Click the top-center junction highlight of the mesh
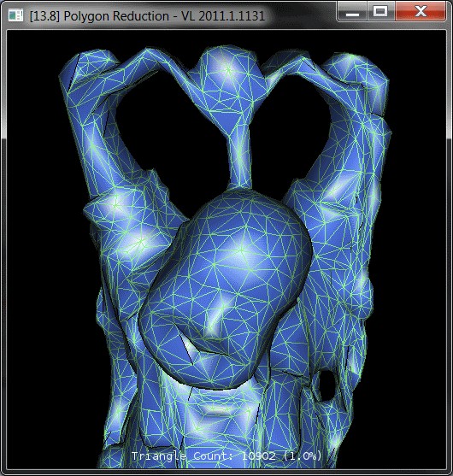 [x=227, y=69]
